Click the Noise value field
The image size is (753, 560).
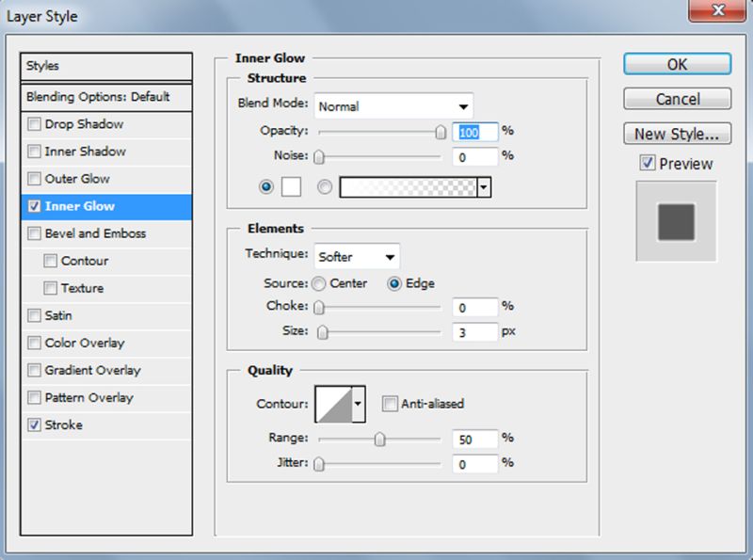tap(475, 157)
